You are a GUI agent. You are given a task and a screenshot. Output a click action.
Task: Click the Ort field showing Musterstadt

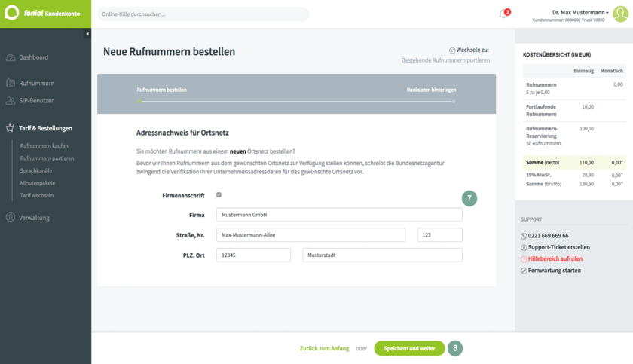382,255
